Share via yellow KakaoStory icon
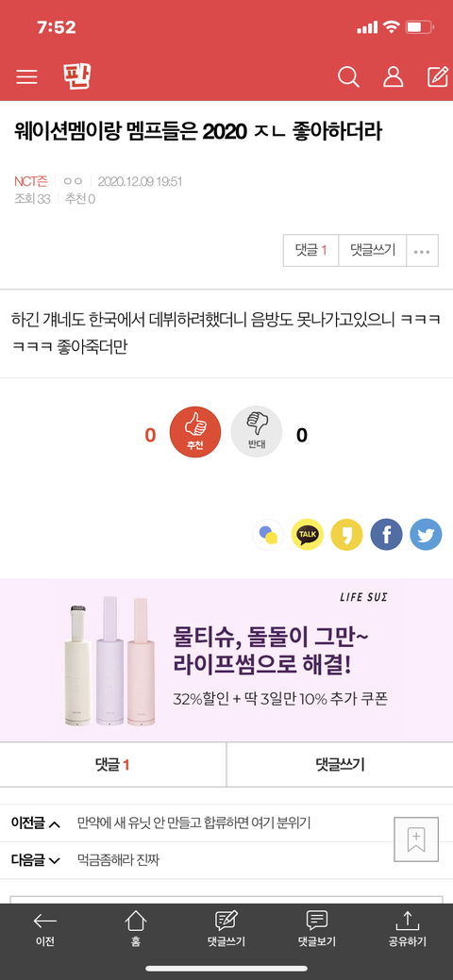Image resolution: width=453 pixels, height=980 pixels. 346,535
